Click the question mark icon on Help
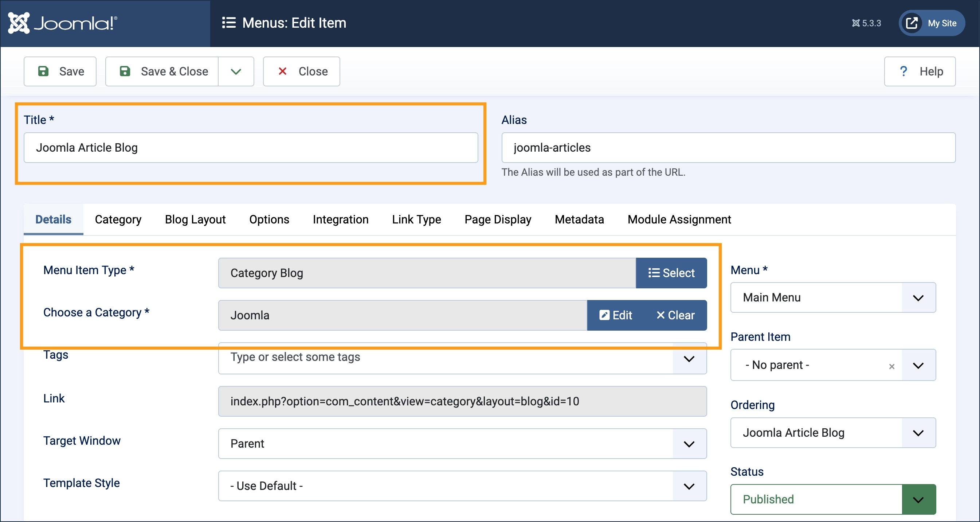The width and height of the screenshot is (980, 522). point(904,71)
